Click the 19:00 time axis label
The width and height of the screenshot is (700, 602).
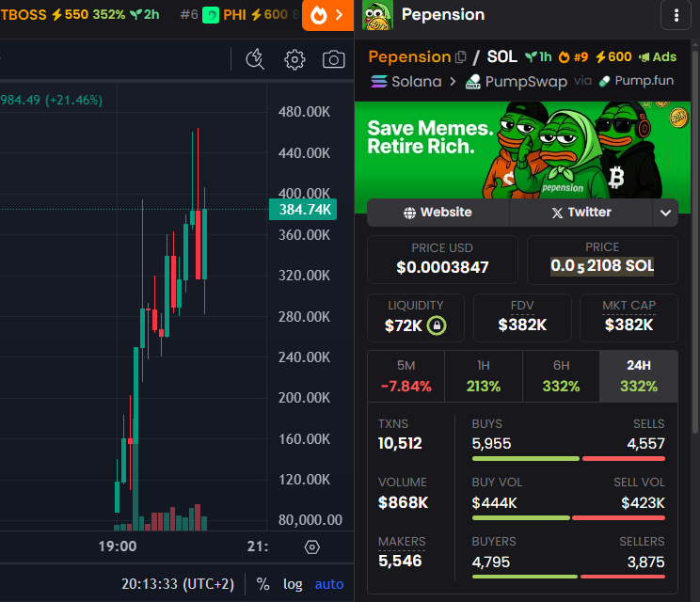point(118,547)
